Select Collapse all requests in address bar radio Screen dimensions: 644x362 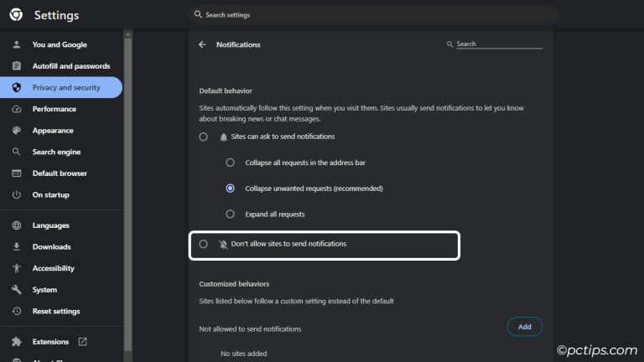230,163
